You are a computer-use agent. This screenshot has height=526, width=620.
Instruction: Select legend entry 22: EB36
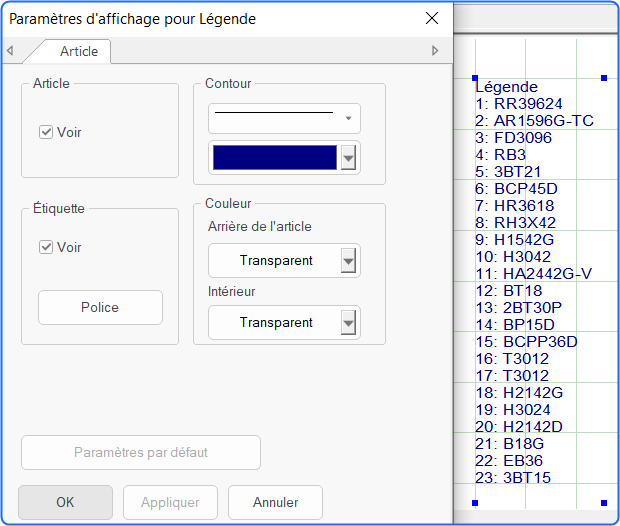[509, 461]
